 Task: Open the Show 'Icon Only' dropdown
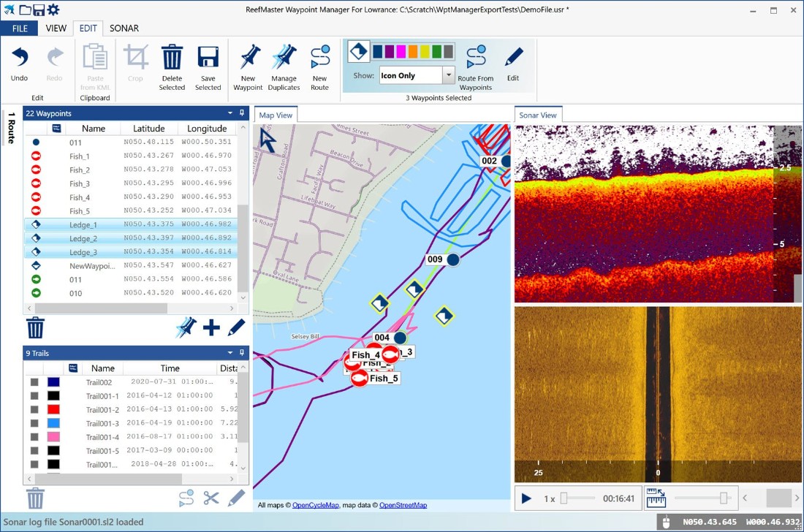(x=448, y=75)
